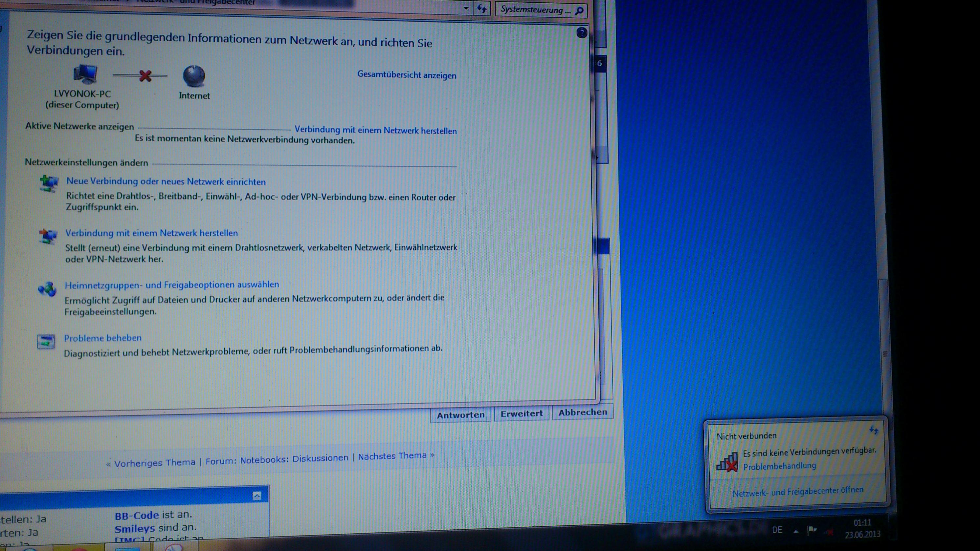The width and height of the screenshot is (980, 551).
Task: Click the help question mark icon
Action: (x=581, y=33)
